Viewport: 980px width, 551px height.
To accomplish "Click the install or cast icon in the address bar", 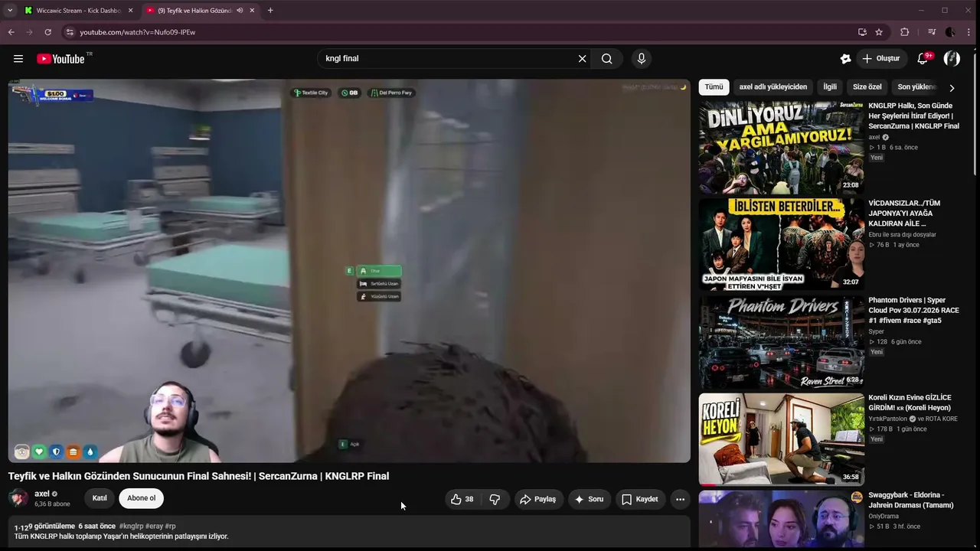I will [x=862, y=32].
